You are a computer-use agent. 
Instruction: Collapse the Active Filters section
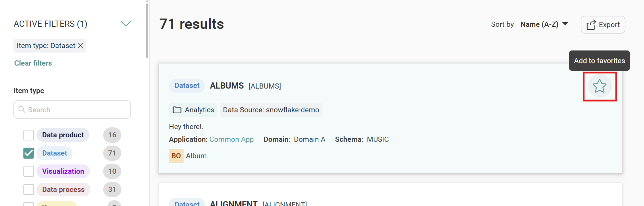pyautogui.click(x=126, y=24)
